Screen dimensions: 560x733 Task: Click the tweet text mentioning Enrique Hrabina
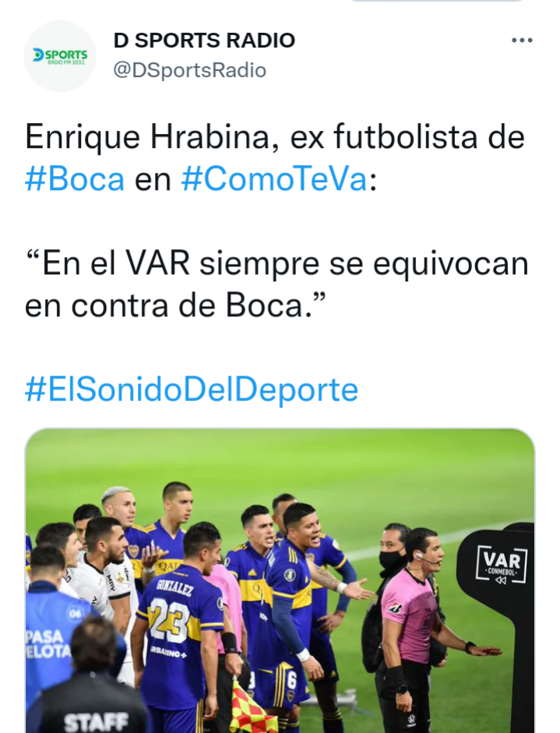(275, 158)
